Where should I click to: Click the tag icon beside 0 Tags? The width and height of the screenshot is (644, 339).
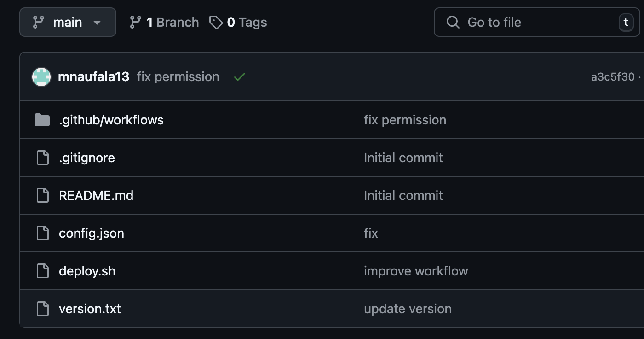216,22
